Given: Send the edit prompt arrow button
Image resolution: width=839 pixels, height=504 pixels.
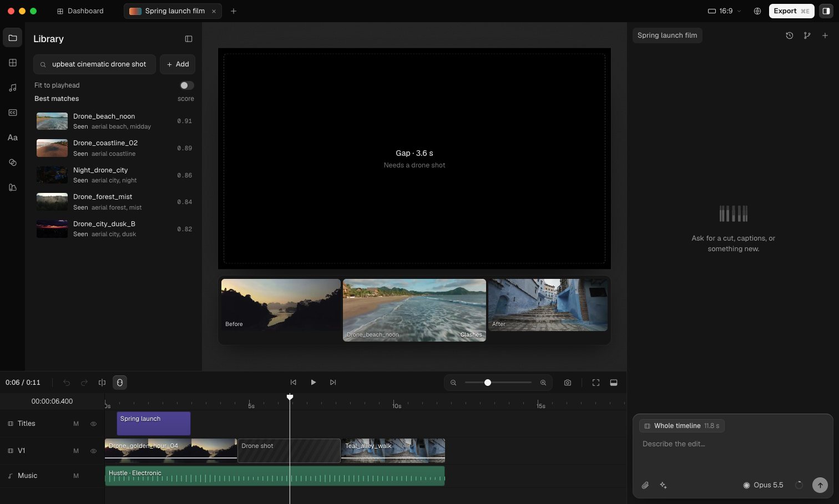Looking at the screenshot, I should click(820, 485).
